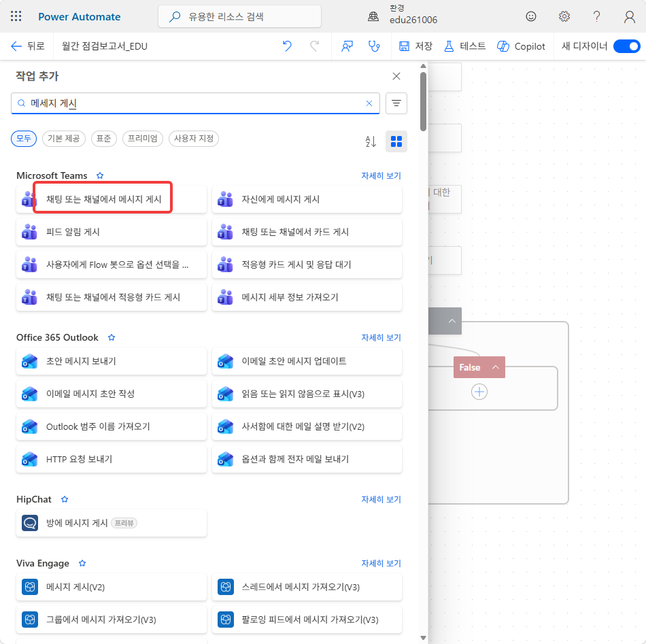The height and width of the screenshot is (644, 646).
Task: Select 그룹에서 메시지 가져오기(V3) action
Action: pos(112,620)
